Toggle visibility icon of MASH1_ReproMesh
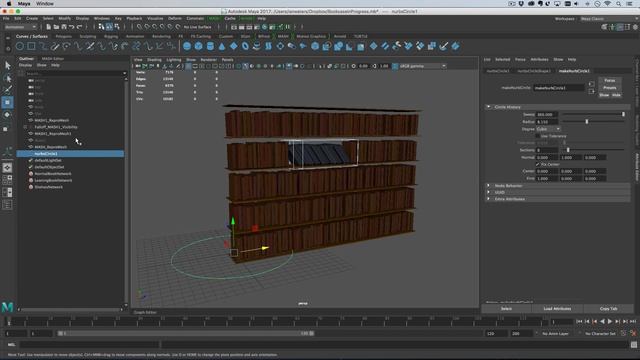Image resolution: width=640 pixels, height=360 pixels. 31,120
